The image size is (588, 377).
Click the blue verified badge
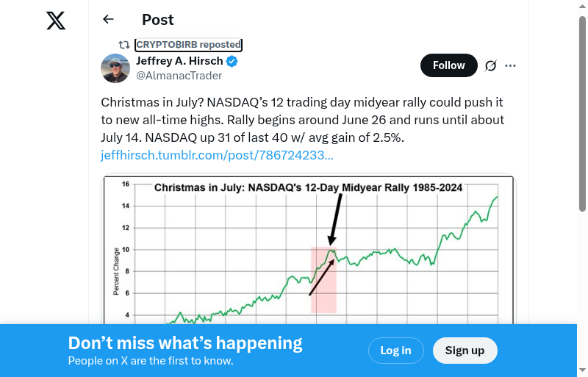point(232,61)
